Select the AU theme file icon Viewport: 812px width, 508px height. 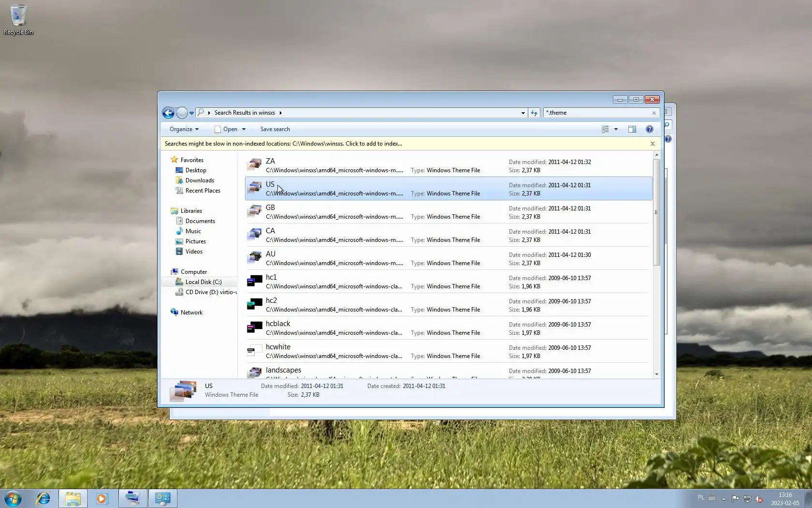point(254,258)
